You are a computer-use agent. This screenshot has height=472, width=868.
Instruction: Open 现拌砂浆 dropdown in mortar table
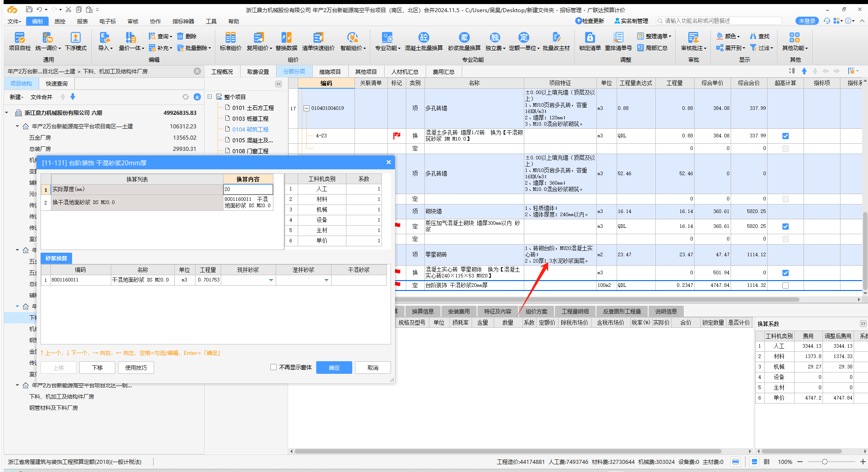point(271,280)
